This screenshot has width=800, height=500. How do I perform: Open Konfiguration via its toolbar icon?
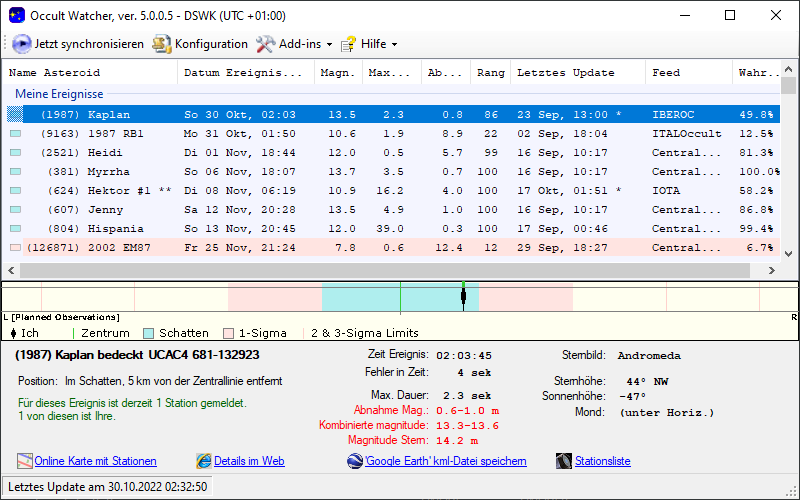[162, 44]
